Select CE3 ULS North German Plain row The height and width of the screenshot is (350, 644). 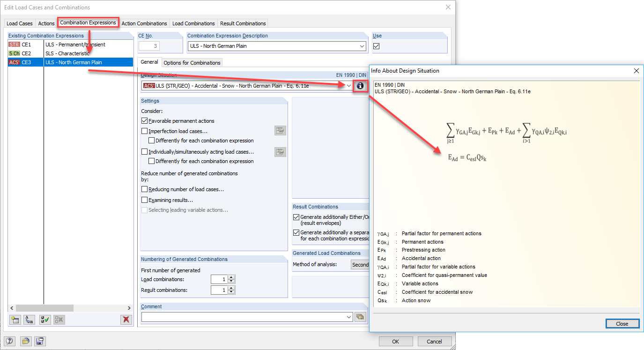tap(70, 62)
